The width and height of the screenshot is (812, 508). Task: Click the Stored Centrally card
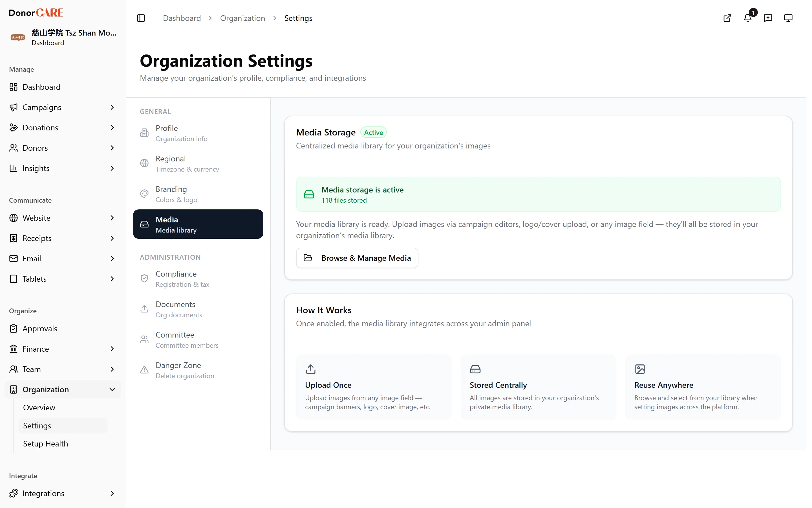pyautogui.click(x=538, y=387)
